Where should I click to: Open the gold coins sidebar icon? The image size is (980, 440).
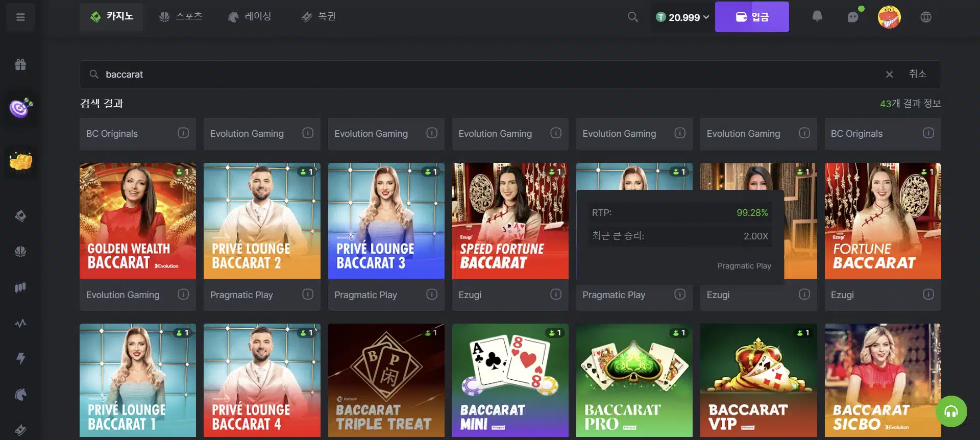click(20, 161)
